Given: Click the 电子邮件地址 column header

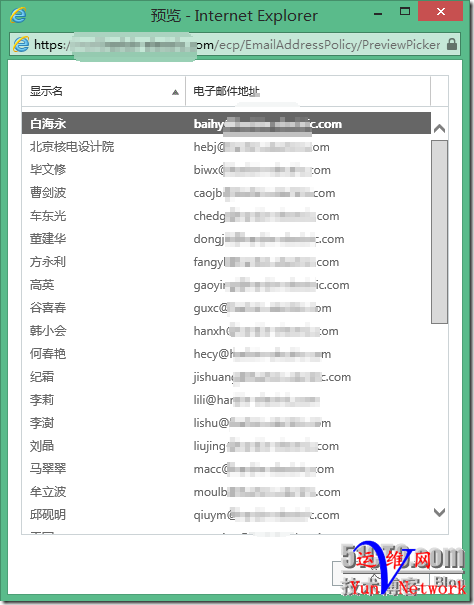Looking at the screenshot, I should [x=308, y=91].
